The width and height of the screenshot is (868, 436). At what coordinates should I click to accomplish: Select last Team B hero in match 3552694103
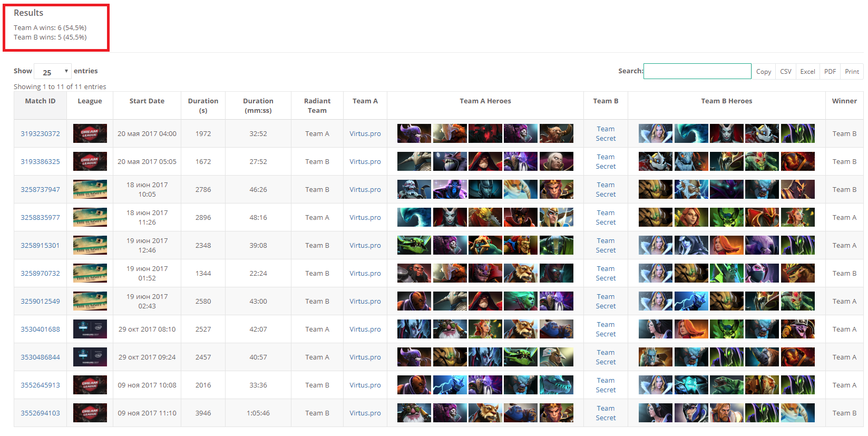coord(798,413)
